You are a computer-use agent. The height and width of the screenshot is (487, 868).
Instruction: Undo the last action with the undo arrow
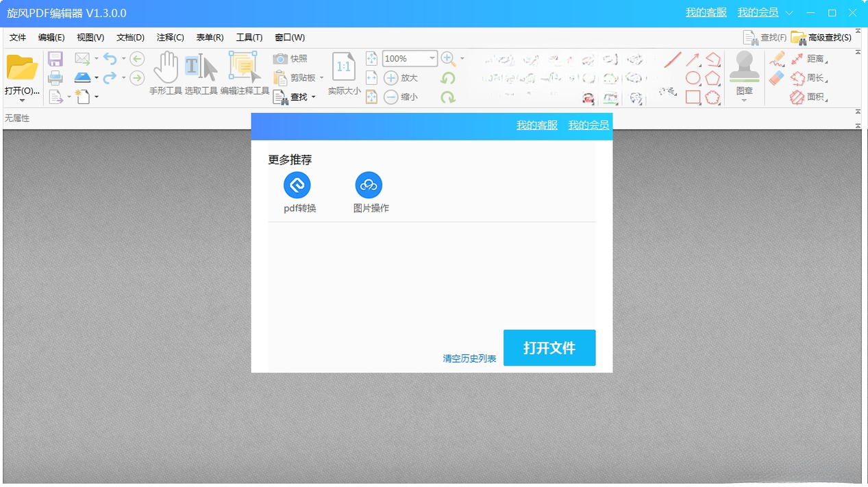(x=110, y=59)
